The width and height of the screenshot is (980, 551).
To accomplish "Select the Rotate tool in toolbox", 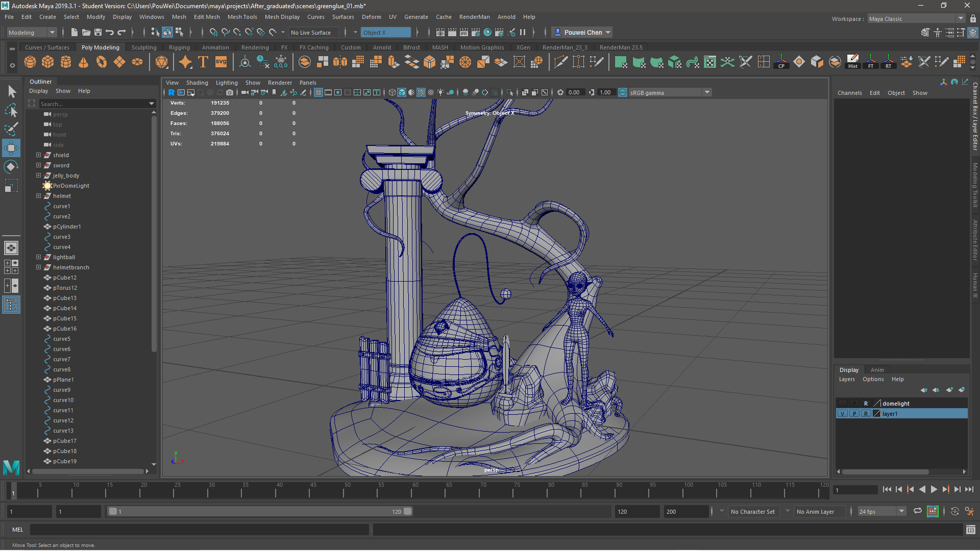I will pyautogui.click(x=11, y=167).
